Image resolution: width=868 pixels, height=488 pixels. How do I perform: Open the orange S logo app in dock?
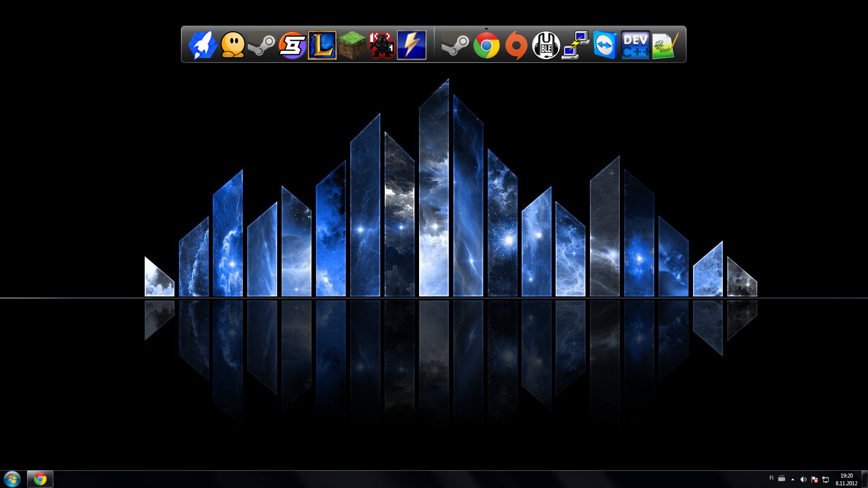[x=292, y=45]
